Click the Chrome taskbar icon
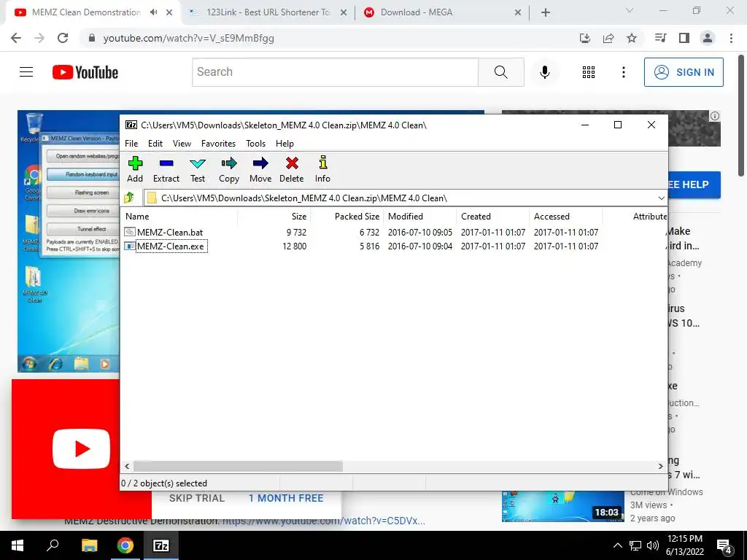The width and height of the screenshot is (747, 560). 125,545
